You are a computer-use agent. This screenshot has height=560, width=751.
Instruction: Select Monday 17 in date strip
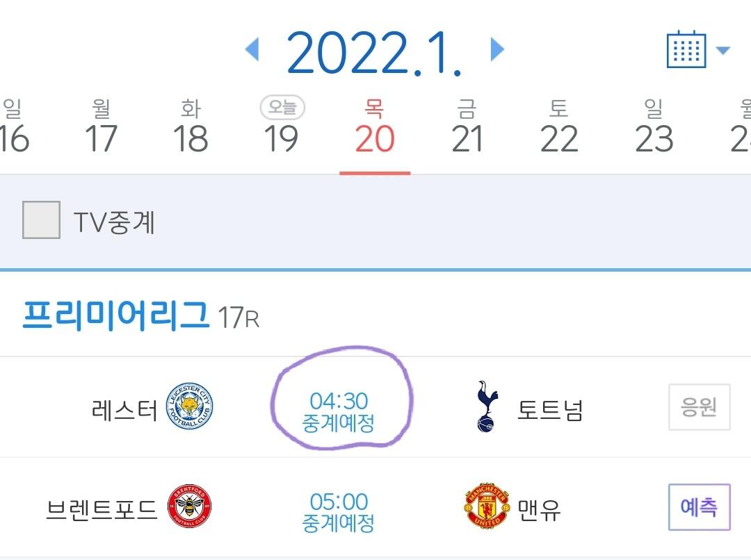102,129
